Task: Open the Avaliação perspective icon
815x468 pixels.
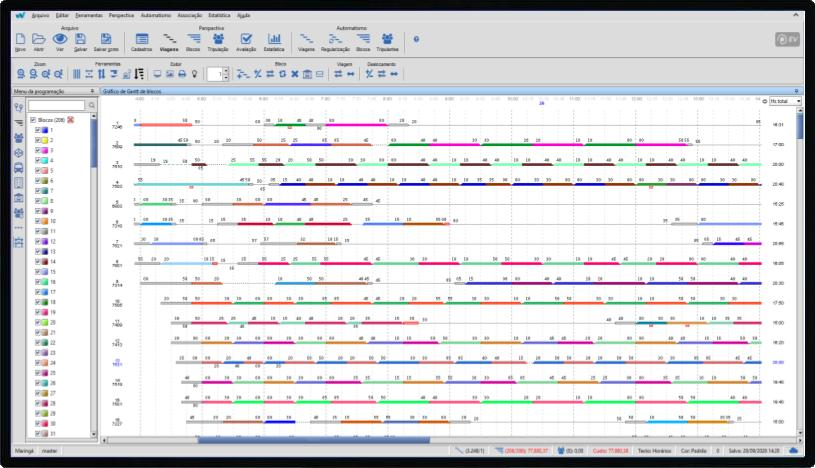Action: click(246, 40)
